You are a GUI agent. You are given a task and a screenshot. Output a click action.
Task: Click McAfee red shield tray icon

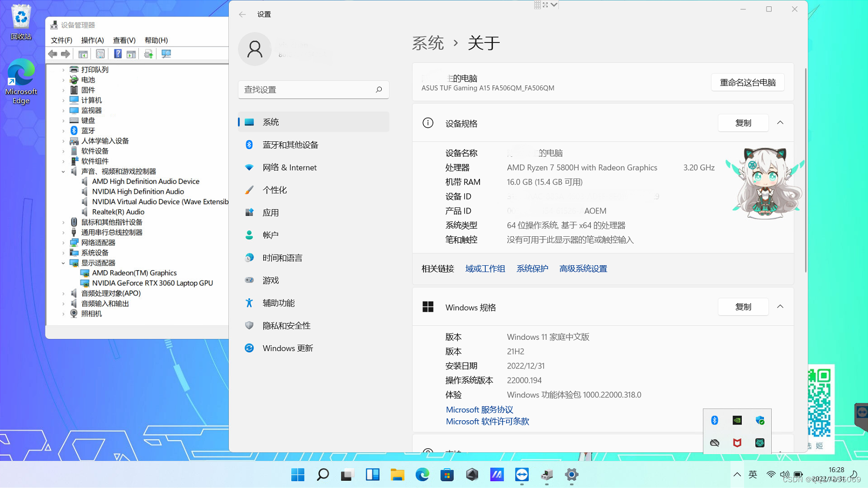coord(737,443)
